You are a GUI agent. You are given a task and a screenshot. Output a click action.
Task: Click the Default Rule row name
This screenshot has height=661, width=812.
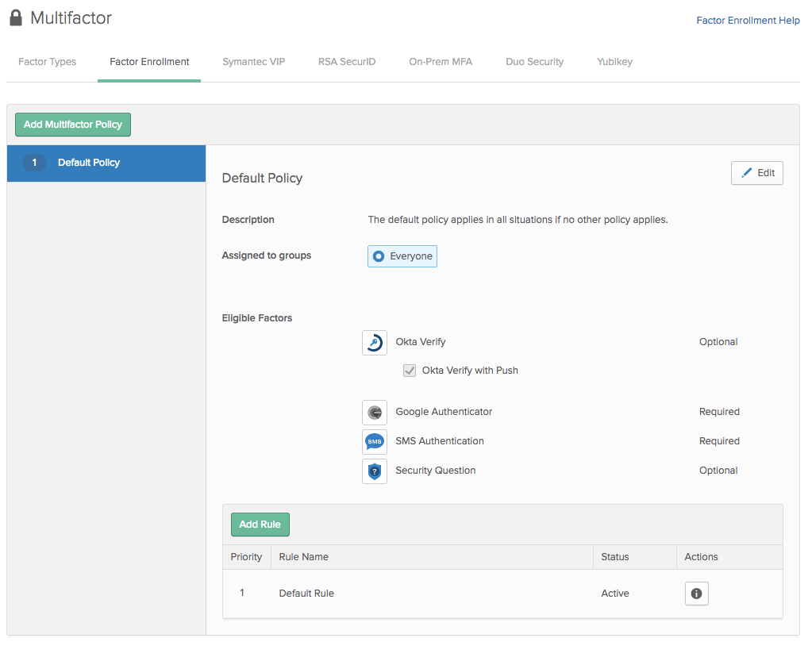306,594
